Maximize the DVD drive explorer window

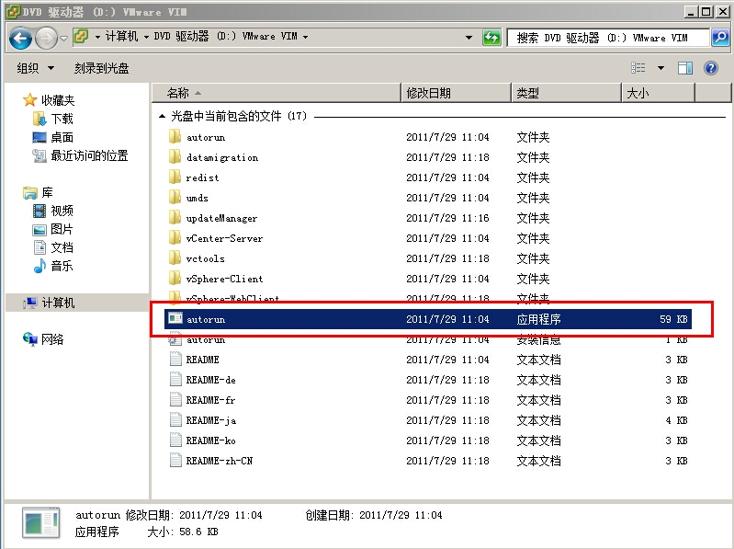705,11
